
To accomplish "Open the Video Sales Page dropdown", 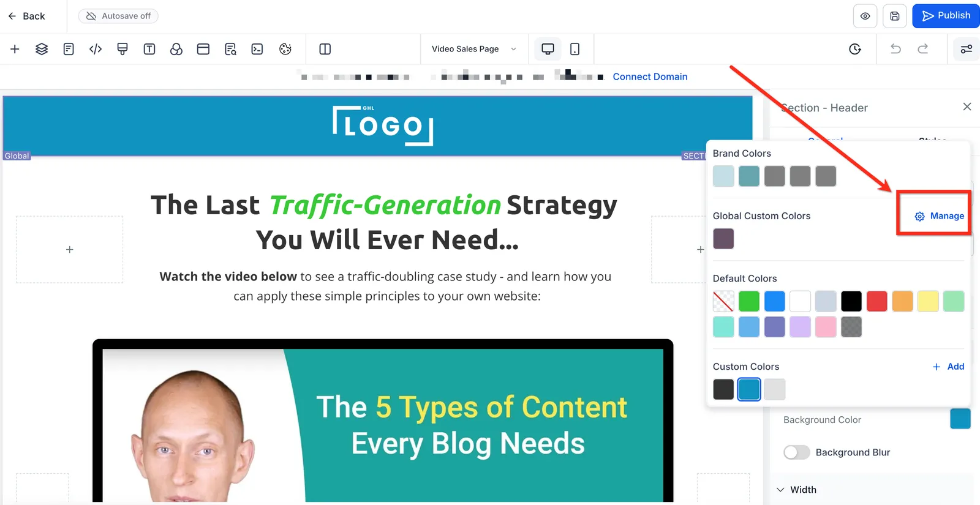I will (x=474, y=49).
